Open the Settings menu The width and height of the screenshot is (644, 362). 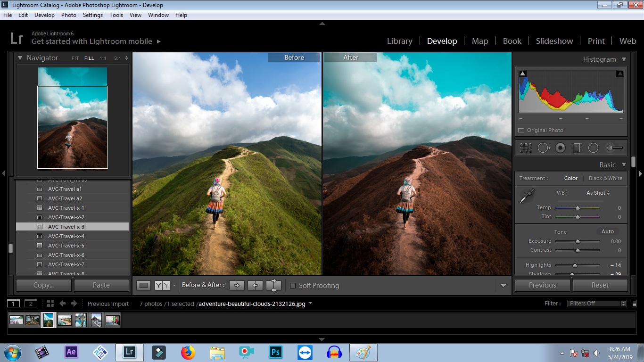(x=93, y=15)
